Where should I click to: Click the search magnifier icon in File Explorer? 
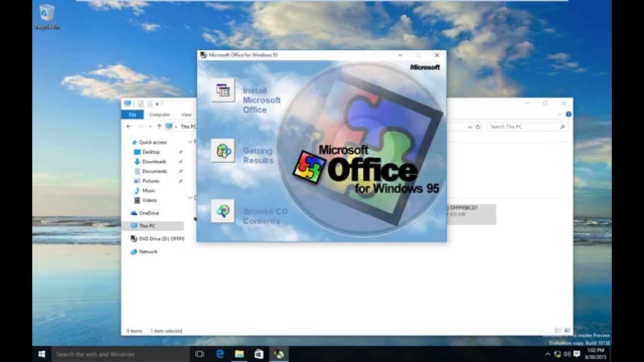(x=562, y=127)
